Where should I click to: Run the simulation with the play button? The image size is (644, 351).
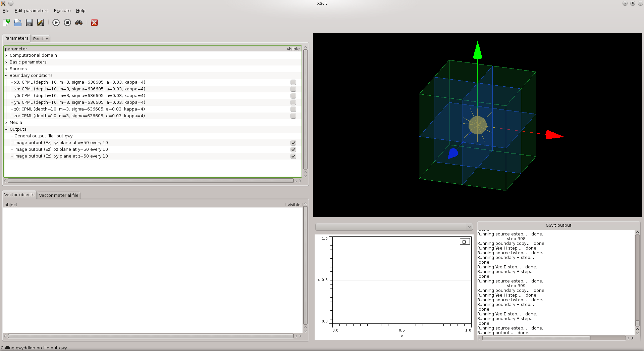pos(56,23)
